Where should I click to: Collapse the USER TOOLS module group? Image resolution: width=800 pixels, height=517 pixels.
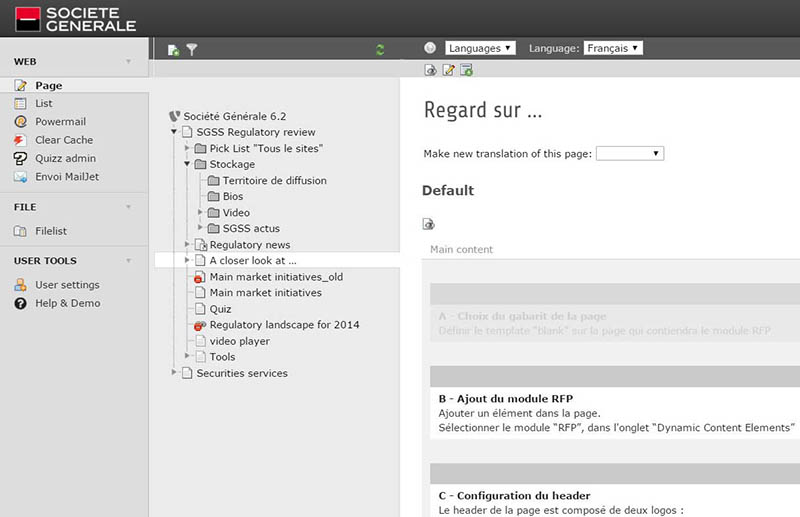click(x=129, y=261)
